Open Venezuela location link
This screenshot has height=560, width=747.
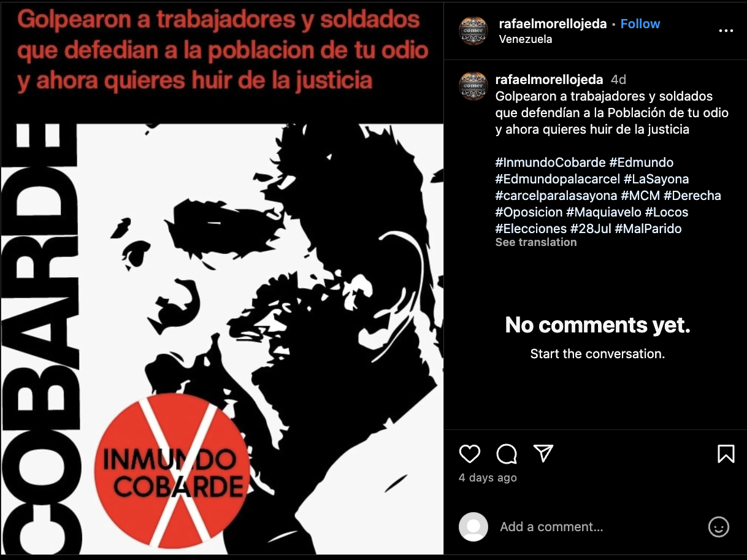[526, 39]
